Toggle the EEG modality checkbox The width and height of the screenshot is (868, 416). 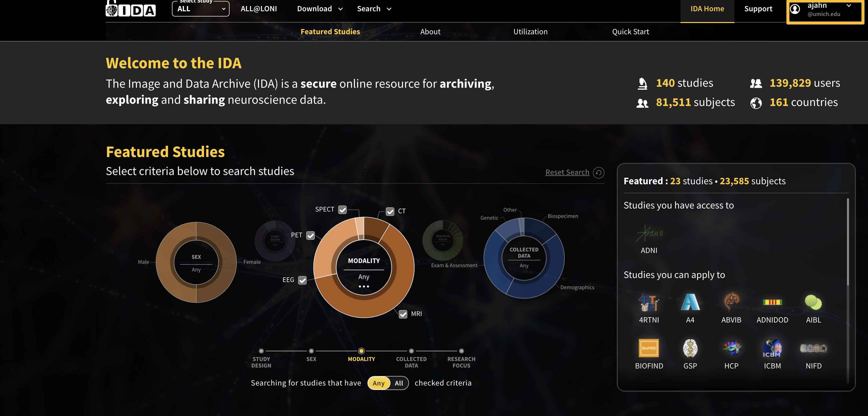[302, 280]
